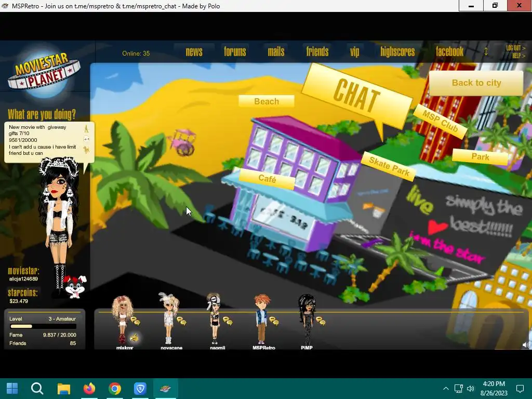
Task: Go to the Park chatroom
Action: (x=480, y=157)
